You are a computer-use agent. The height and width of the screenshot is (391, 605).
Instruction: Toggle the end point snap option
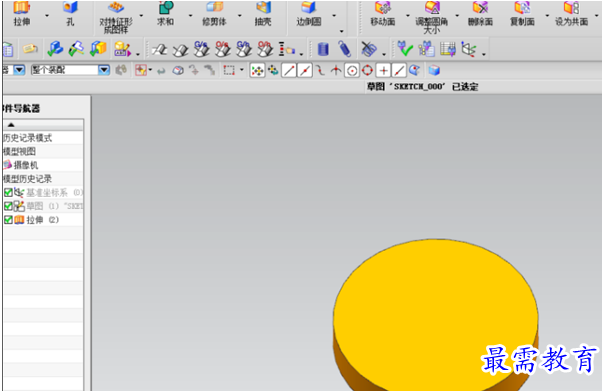[x=289, y=71]
